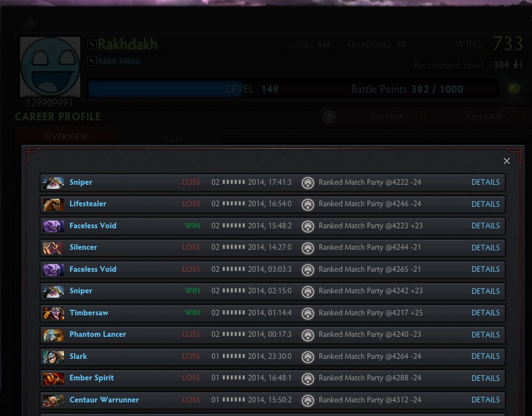Screen dimensions: 532x416
Task: Click the Sniper hero icon in first row
Action: (53, 183)
